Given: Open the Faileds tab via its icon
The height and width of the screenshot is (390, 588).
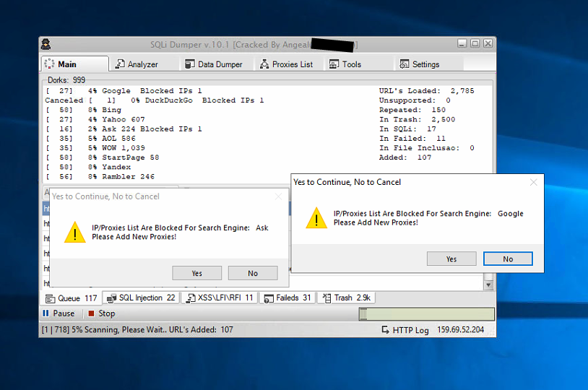Looking at the screenshot, I should pos(269,298).
